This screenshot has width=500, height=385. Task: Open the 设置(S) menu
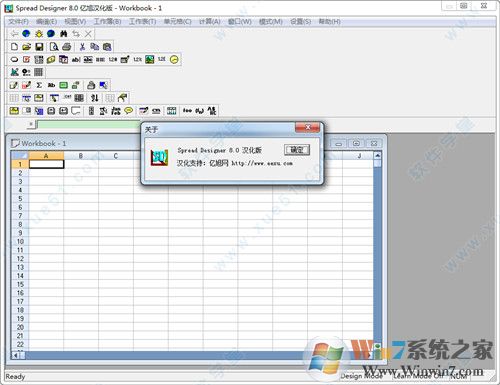click(300, 22)
